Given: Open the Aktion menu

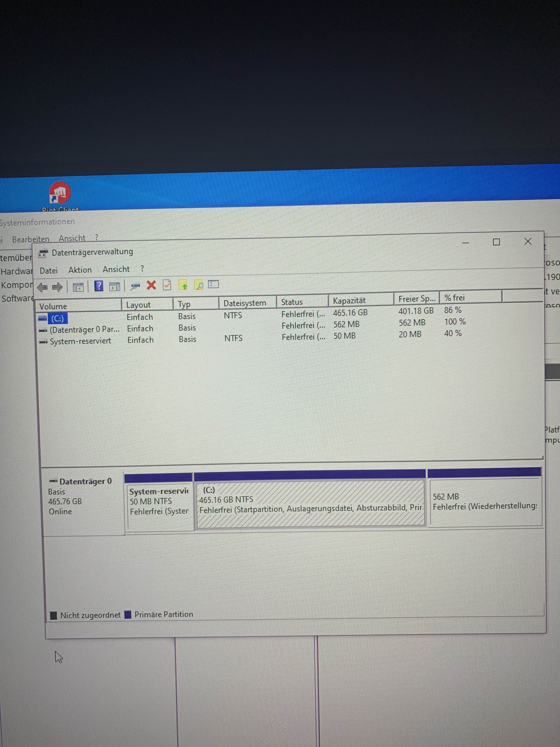Looking at the screenshot, I should 80,270.
